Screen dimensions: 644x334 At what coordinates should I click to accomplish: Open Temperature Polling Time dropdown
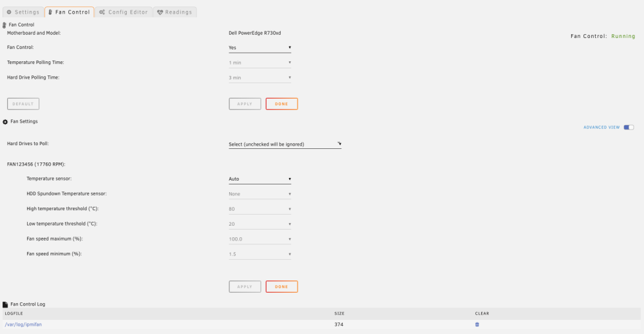pyautogui.click(x=260, y=63)
